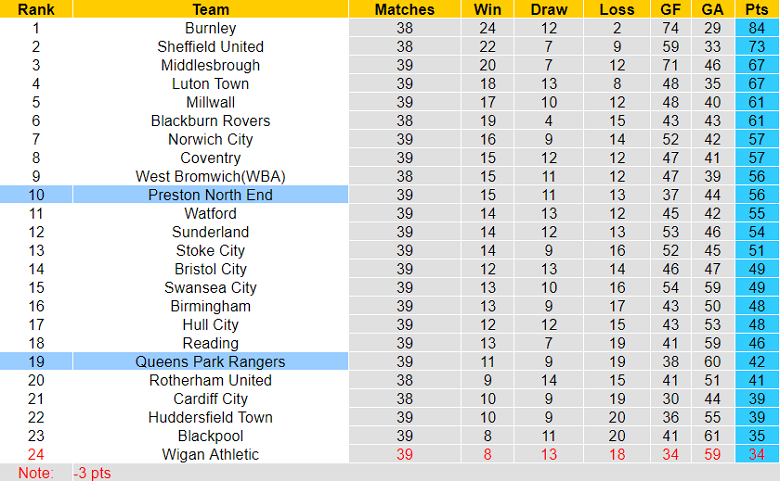This screenshot has height=481, width=780.
Task: Click the GA column header
Action: pos(713,9)
